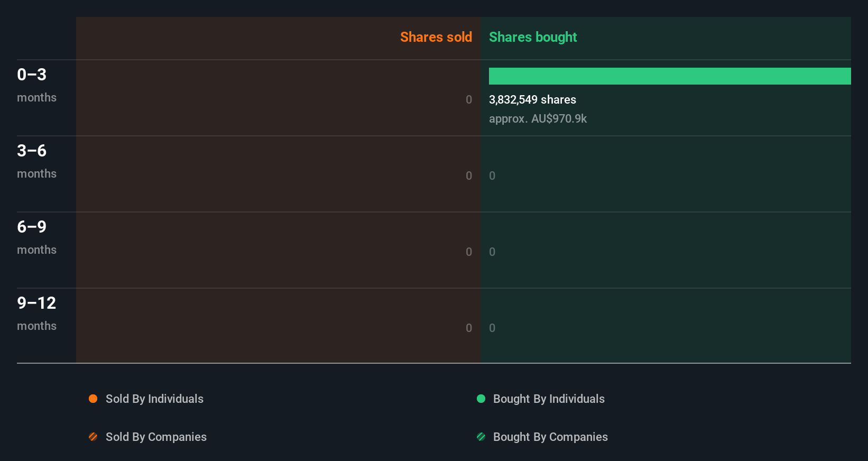Screen dimensions: 868x461
Task: Click the shares bought zero for 3–6 months
Action: (492, 176)
